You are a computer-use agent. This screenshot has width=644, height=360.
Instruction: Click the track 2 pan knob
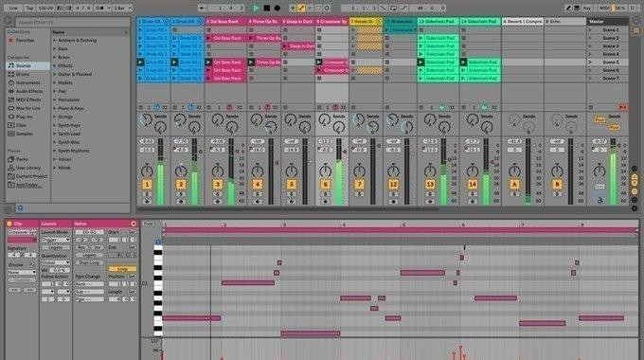click(181, 171)
